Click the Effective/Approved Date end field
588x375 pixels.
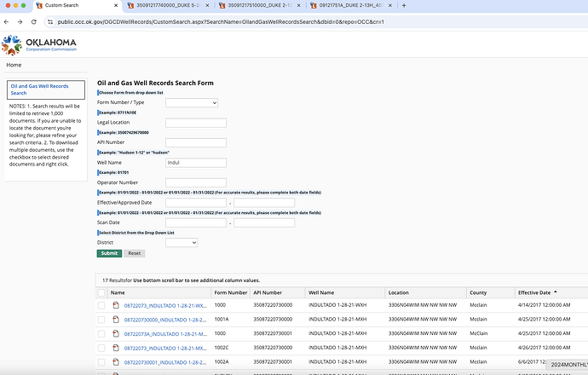(x=264, y=203)
